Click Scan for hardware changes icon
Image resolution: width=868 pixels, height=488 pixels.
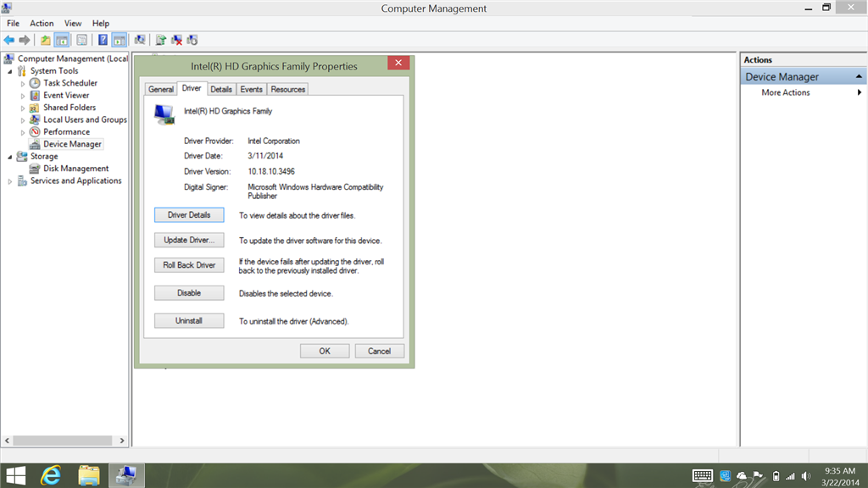[140, 40]
